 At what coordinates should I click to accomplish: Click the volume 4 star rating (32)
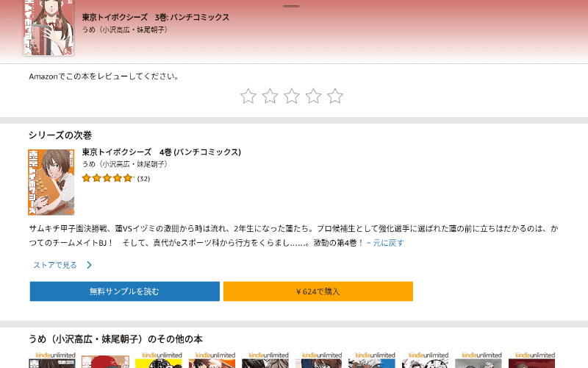(x=116, y=178)
